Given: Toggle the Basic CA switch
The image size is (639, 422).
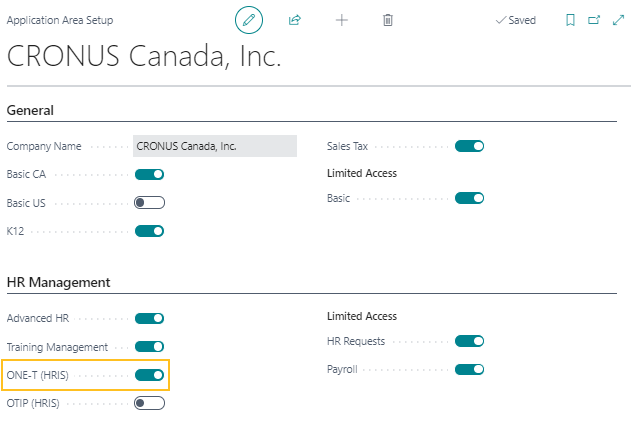Looking at the screenshot, I should pos(150,174).
